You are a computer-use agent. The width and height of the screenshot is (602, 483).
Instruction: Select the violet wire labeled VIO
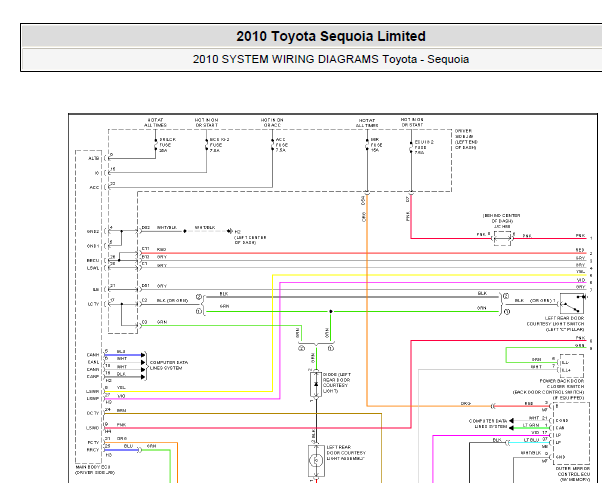point(433,283)
